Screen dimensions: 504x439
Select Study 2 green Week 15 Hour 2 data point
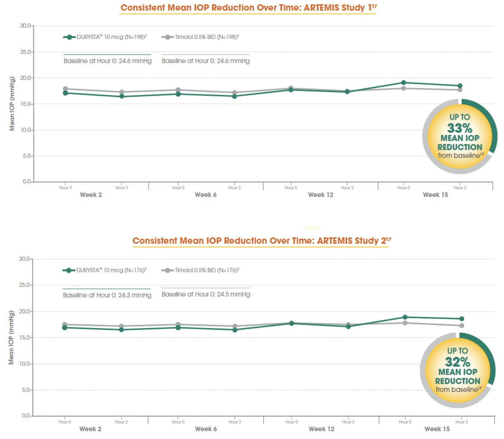point(462,319)
